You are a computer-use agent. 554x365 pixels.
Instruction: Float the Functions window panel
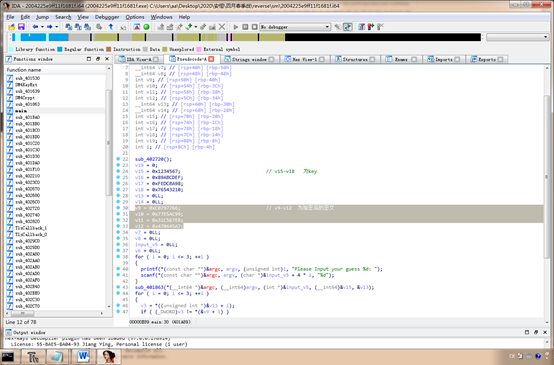click(98, 59)
